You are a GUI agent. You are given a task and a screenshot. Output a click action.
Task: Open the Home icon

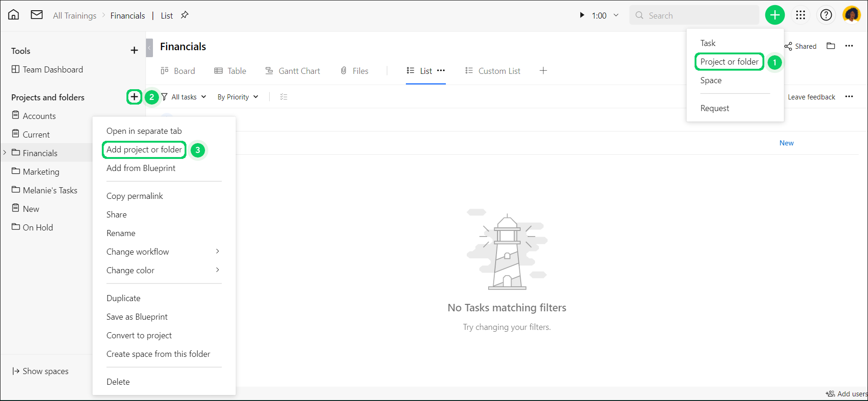(x=14, y=15)
